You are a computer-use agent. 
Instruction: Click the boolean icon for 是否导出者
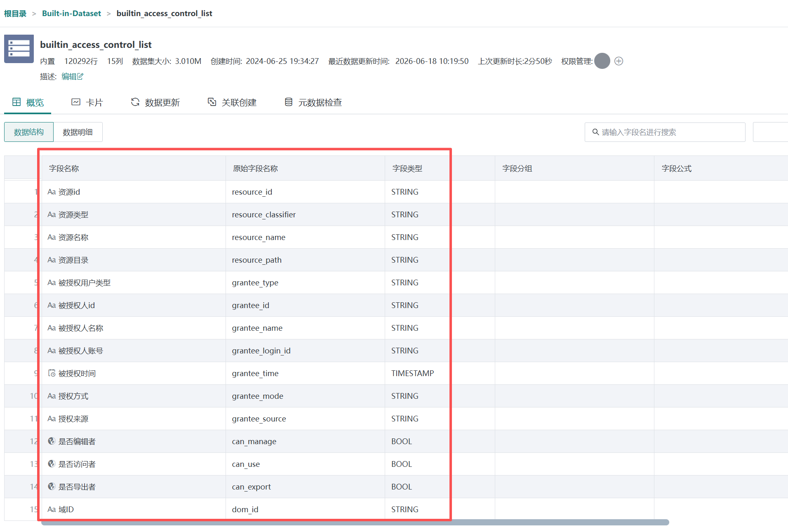coord(52,486)
